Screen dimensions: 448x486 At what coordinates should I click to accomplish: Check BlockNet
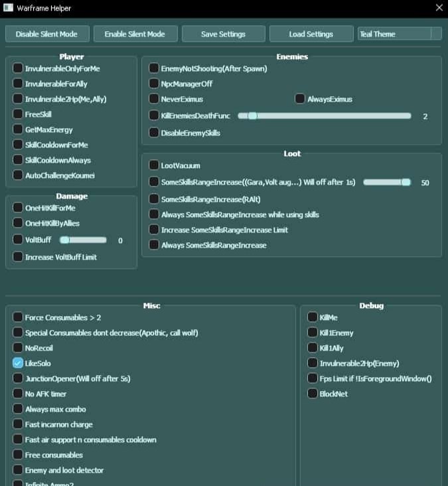[313, 394]
